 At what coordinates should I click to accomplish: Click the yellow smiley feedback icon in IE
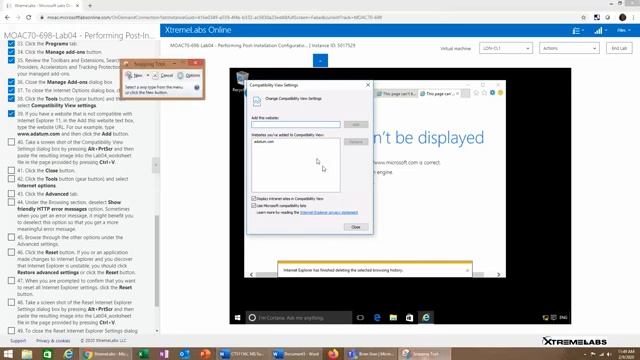coord(500,93)
